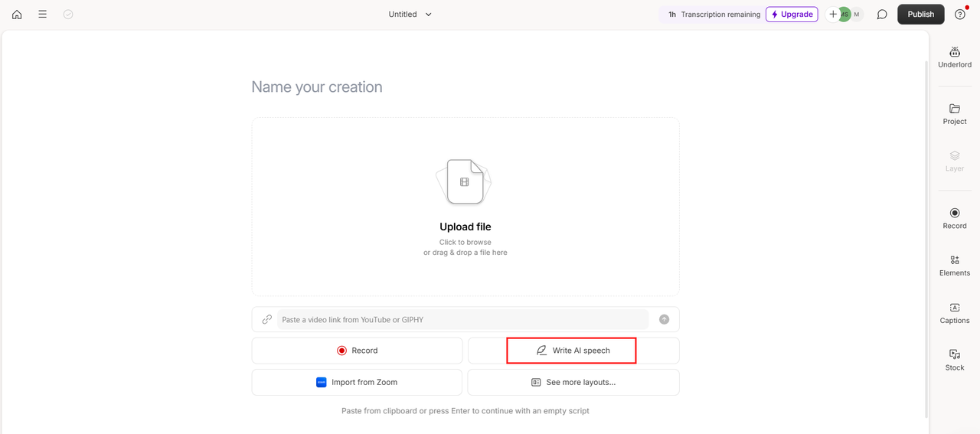Viewport: 980px width, 434px height.
Task: Open the Layer panel in sidebar
Action: coord(955,162)
